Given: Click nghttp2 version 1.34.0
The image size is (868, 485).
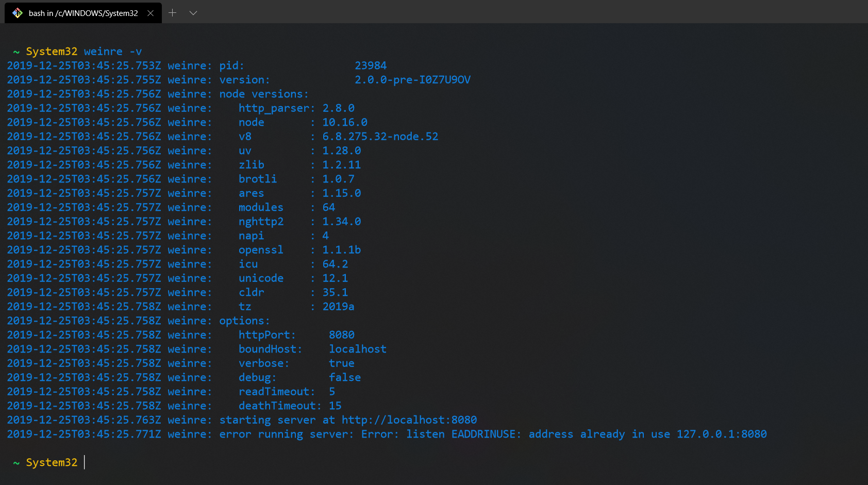Looking at the screenshot, I should 342,222.
